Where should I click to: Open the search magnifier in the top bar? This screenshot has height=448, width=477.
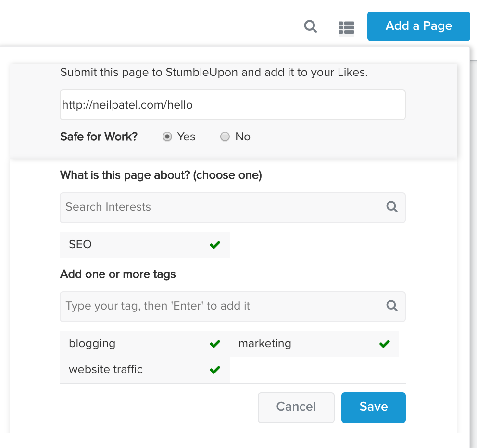[x=310, y=26]
